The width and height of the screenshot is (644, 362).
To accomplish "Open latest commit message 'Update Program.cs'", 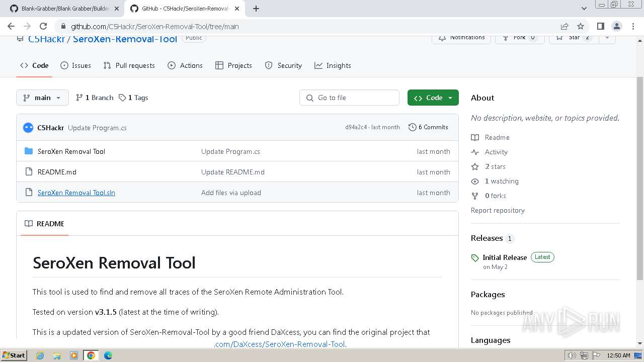I will click(x=97, y=128).
